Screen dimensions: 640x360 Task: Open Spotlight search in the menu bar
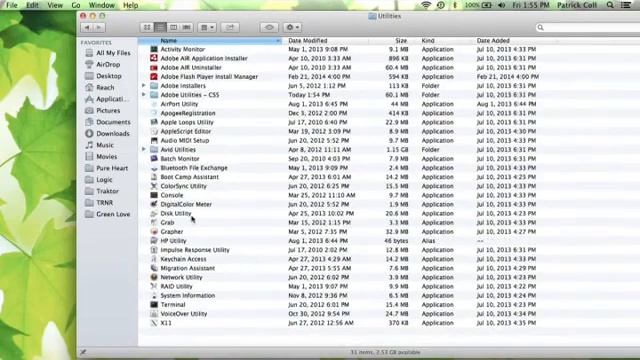click(610, 5)
